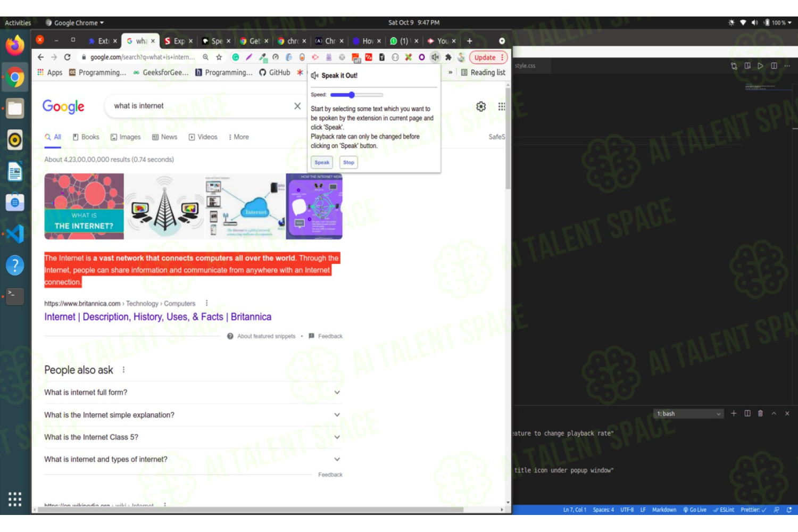Open VS Code notifications bell in status bar
Screen dimensions: 798x532
tap(789, 510)
